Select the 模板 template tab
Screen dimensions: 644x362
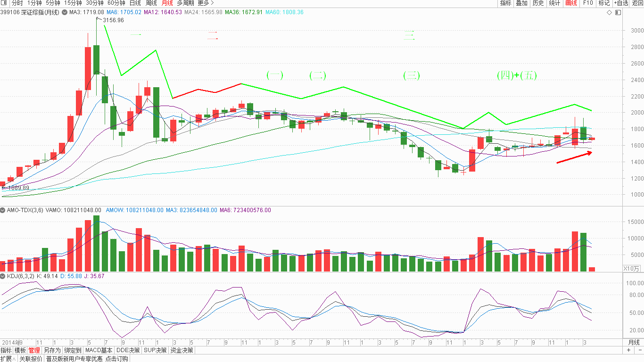coord(20,350)
